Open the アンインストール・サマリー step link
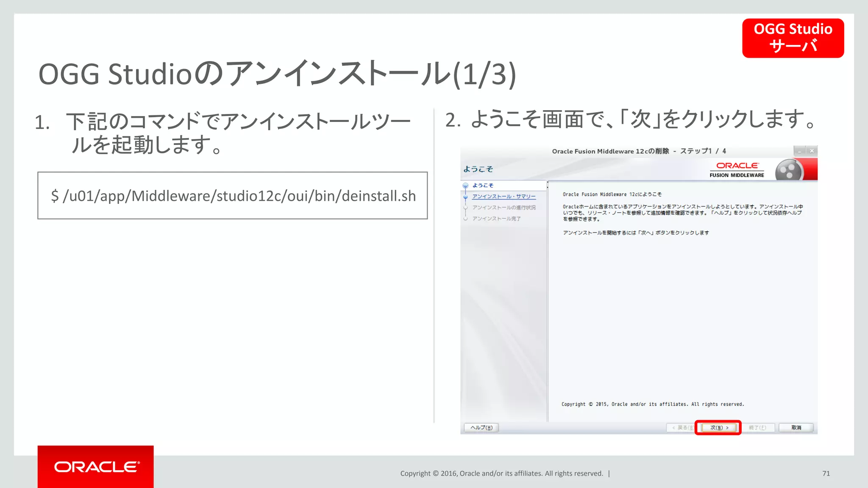 pyautogui.click(x=504, y=197)
